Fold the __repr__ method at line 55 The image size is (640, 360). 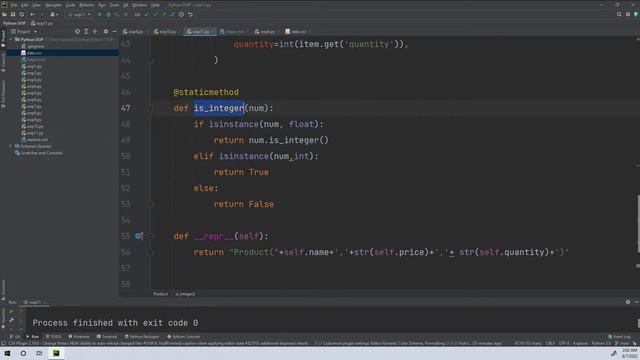point(150,236)
